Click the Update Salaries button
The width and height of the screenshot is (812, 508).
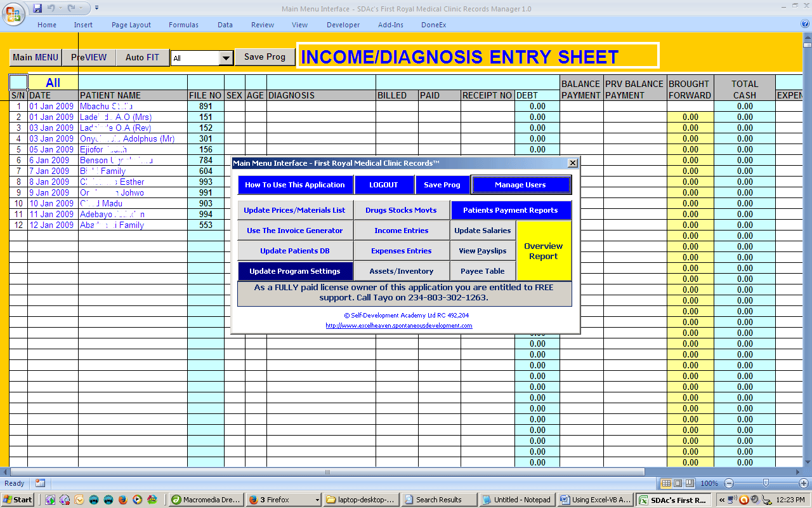coord(483,231)
